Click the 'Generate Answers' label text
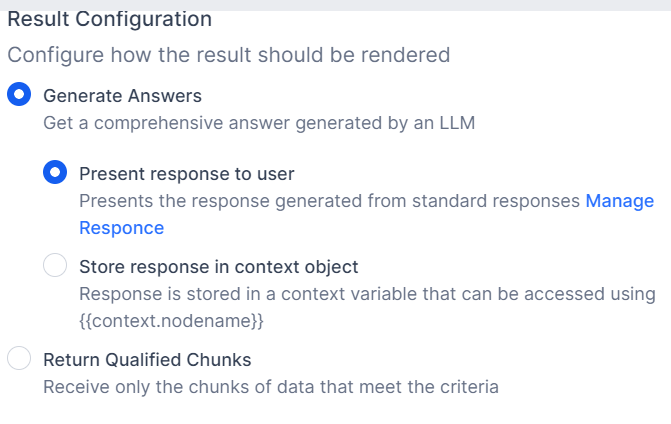671x424 pixels. (122, 96)
